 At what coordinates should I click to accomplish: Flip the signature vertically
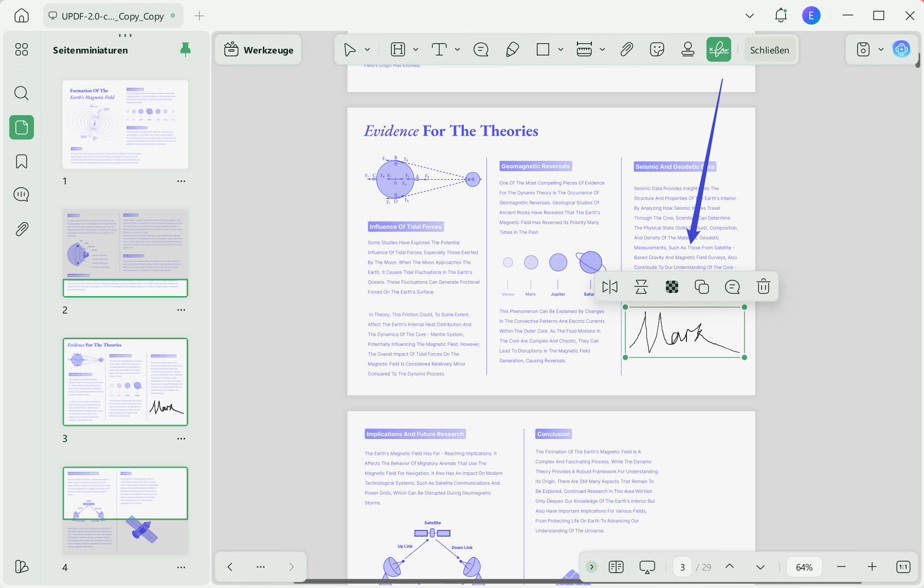coord(641,287)
